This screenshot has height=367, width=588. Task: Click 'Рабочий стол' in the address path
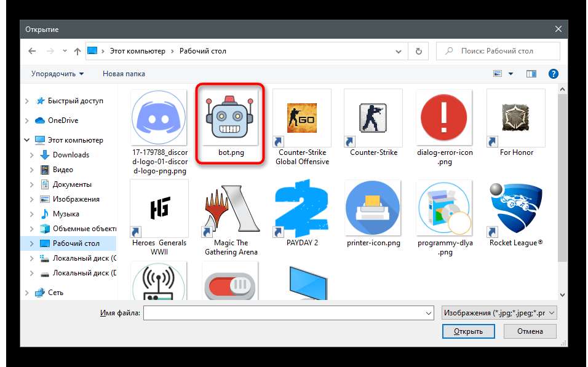(x=202, y=51)
